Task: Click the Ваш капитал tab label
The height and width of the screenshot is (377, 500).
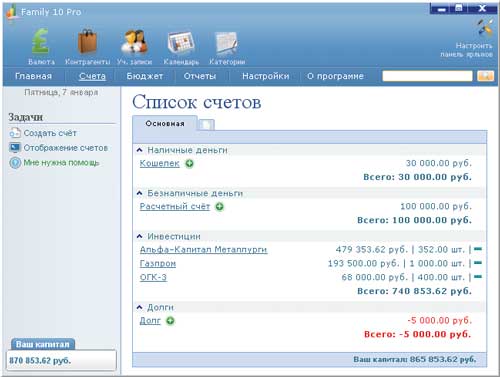Action: (43, 344)
